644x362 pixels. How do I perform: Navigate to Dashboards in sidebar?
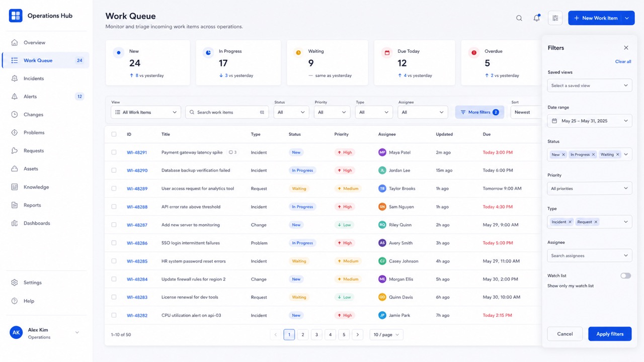[x=46, y=223]
